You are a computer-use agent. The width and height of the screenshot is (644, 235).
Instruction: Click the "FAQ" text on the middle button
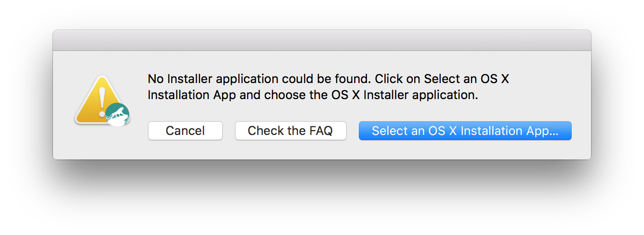click(x=321, y=131)
